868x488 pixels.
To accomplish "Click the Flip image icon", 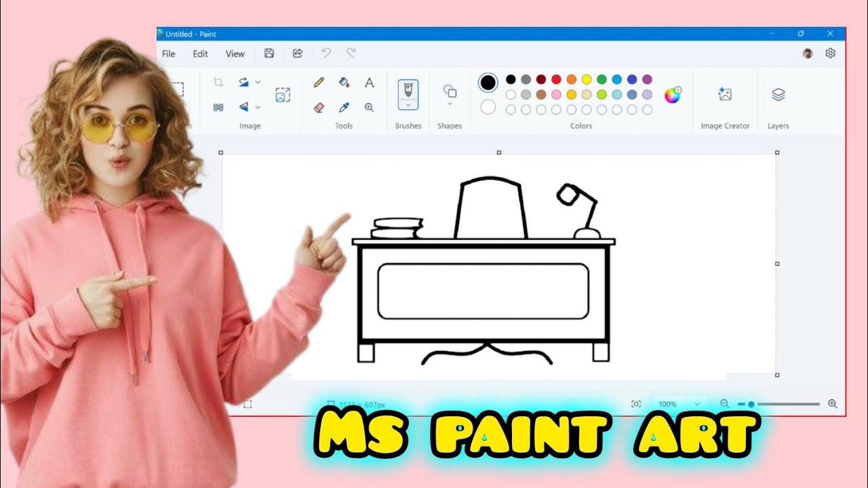I will (243, 106).
